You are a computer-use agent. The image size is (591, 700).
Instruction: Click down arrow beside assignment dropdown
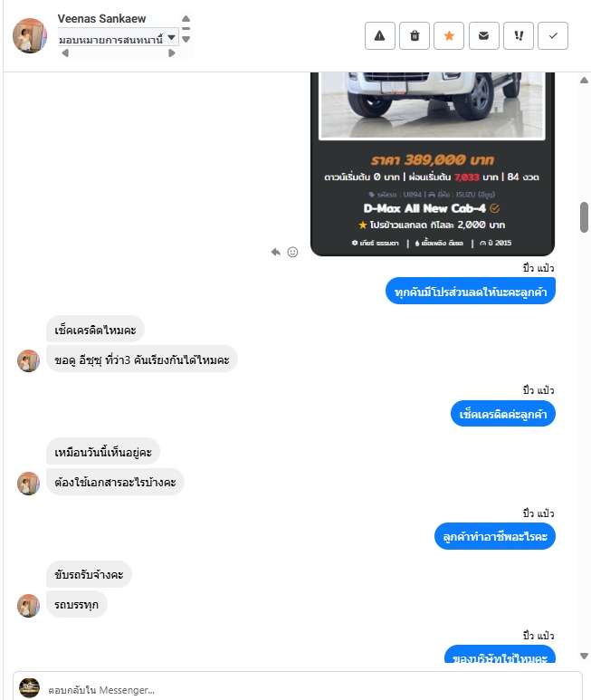click(x=186, y=39)
